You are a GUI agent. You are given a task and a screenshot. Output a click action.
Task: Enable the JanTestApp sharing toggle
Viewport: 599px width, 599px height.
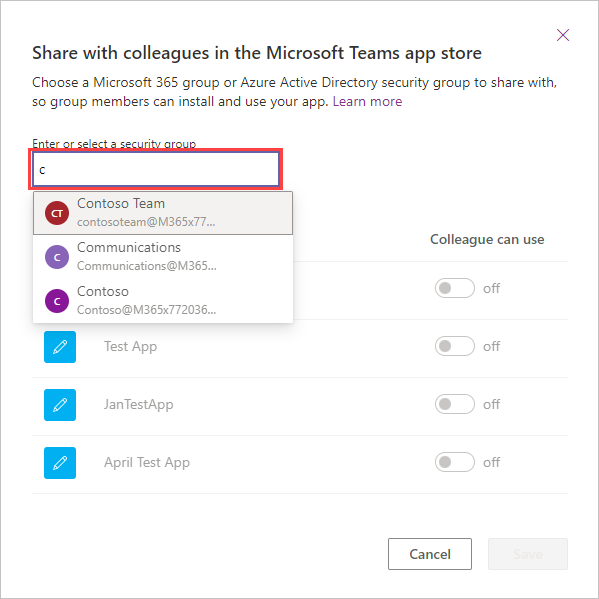point(455,404)
